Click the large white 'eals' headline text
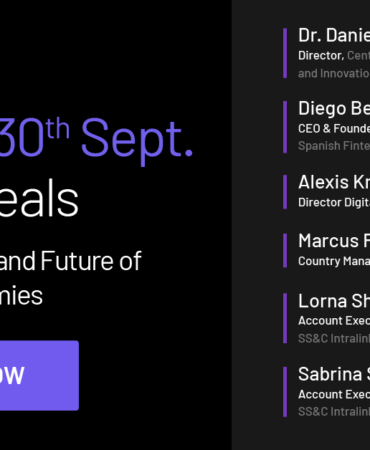Viewport: 370px width, 450px height. coord(39,199)
